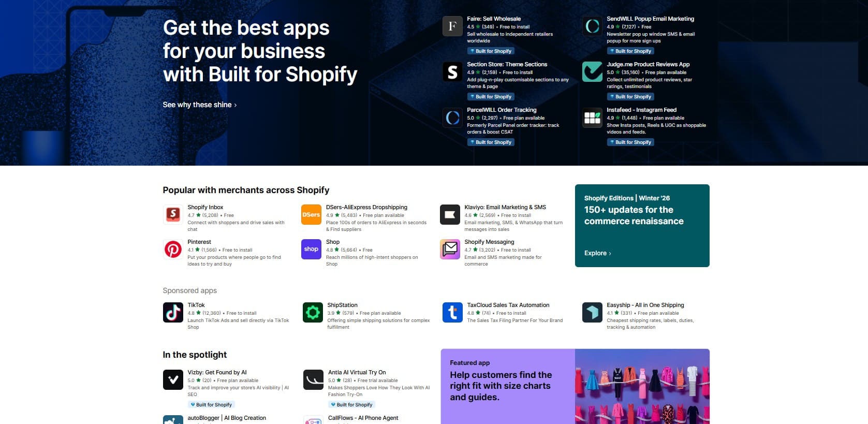This screenshot has width=868, height=424.
Task: Click the ShipStation green gear icon
Action: (x=313, y=312)
